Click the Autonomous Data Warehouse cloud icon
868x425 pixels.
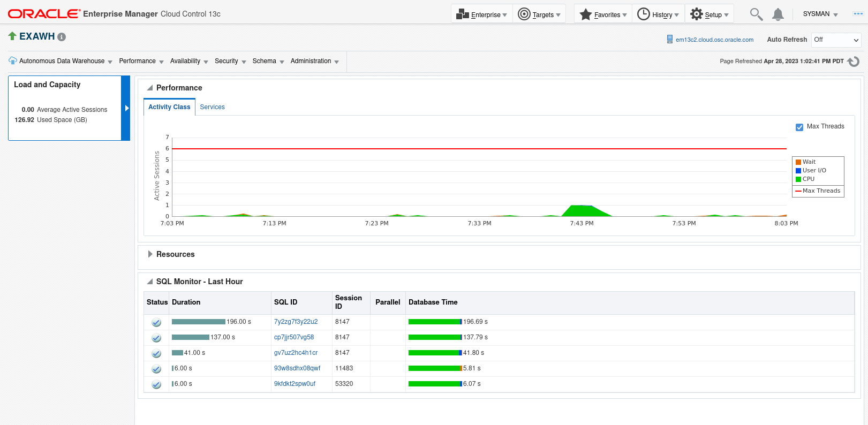coord(13,60)
